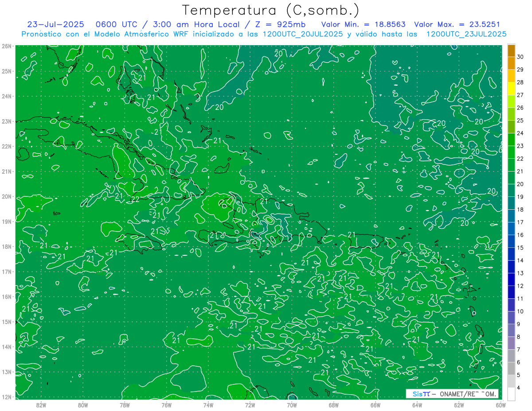Click the '74W' longitude label
532x411 pixels.
tap(208, 405)
